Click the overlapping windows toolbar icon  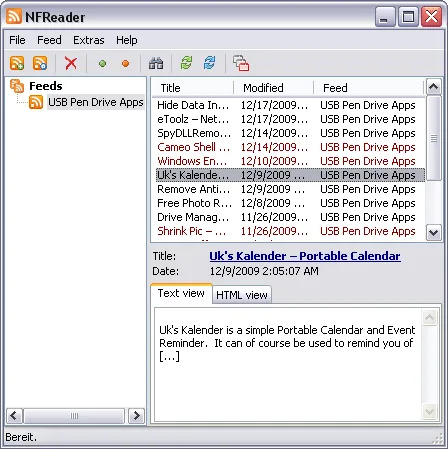pyautogui.click(x=241, y=63)
